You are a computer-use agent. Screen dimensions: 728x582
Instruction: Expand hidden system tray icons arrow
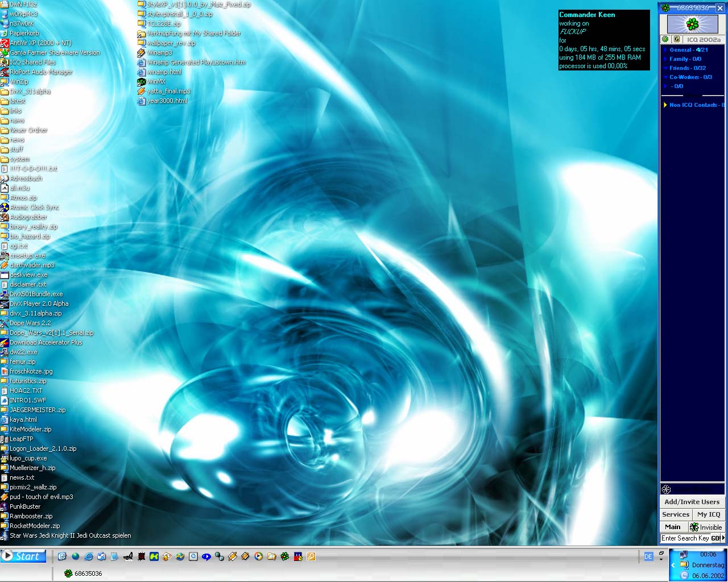[x=673, y=565]
